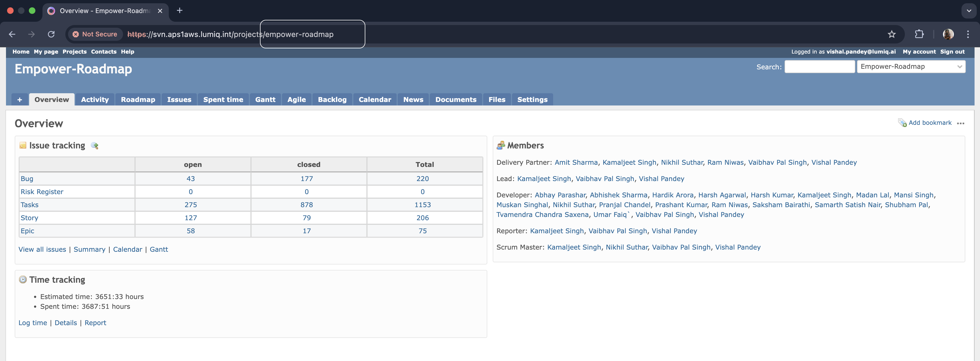Click the plus new-object tab
The height and width of the screenshot is (361, 980).
click(x=20, y=99)
